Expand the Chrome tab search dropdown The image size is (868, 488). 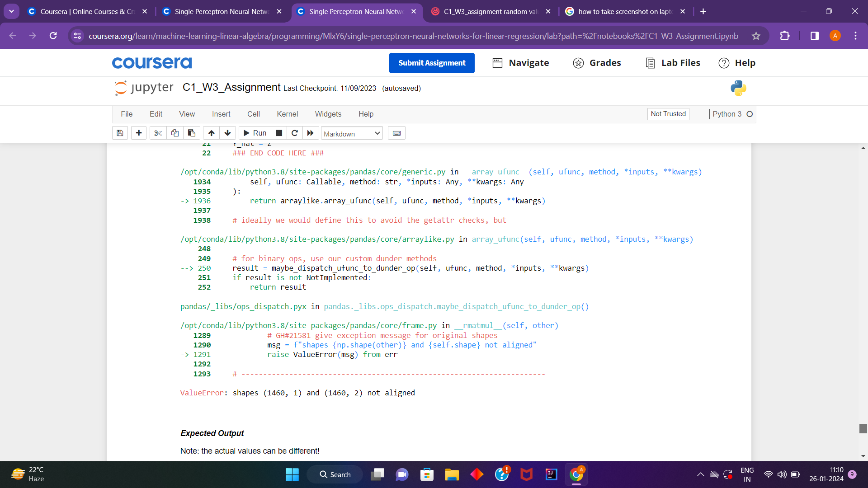click(x=11, y=11)
